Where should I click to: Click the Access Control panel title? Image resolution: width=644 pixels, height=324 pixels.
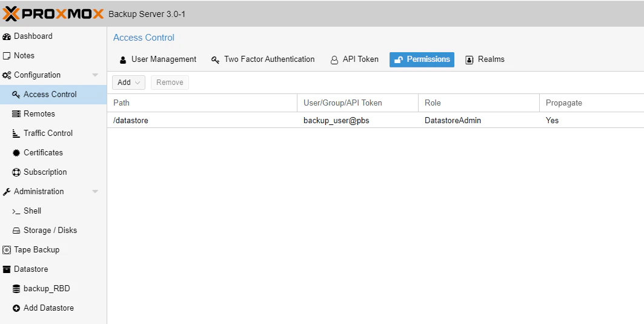pos(144,38)
